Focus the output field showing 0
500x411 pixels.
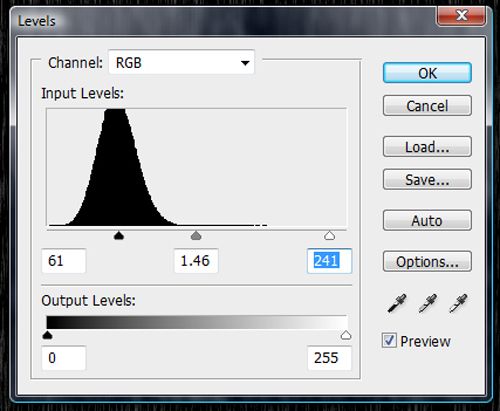click(64, 358)
